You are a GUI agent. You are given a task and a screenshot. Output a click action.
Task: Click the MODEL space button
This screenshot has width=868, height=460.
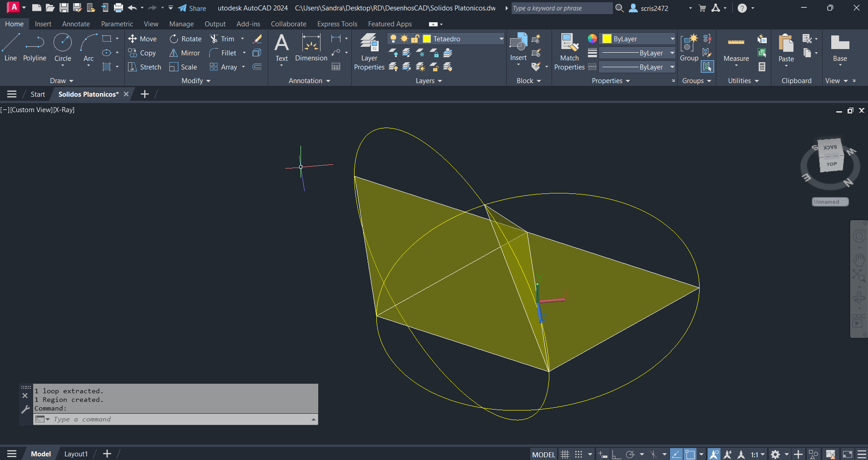coord(543,454)
